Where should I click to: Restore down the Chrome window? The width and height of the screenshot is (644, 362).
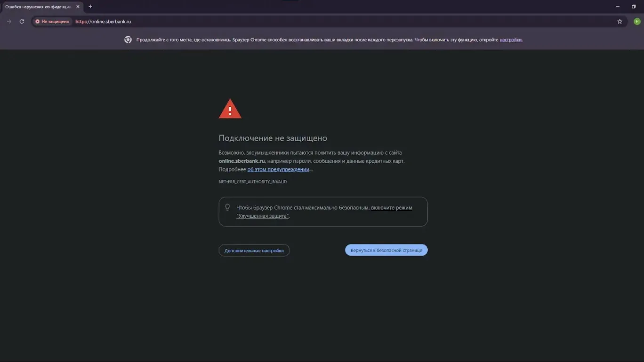634,7
